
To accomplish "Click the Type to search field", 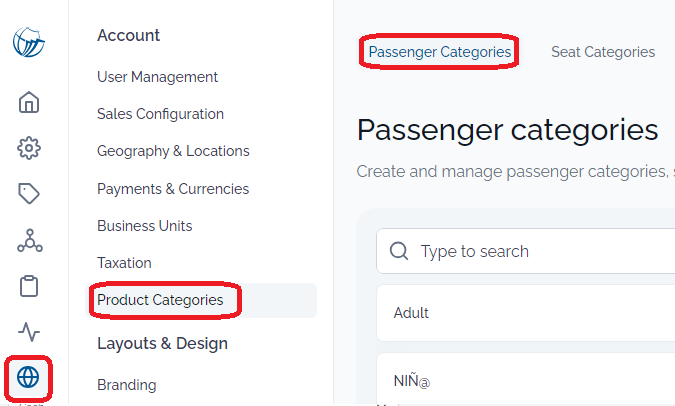I will [526, 251].
